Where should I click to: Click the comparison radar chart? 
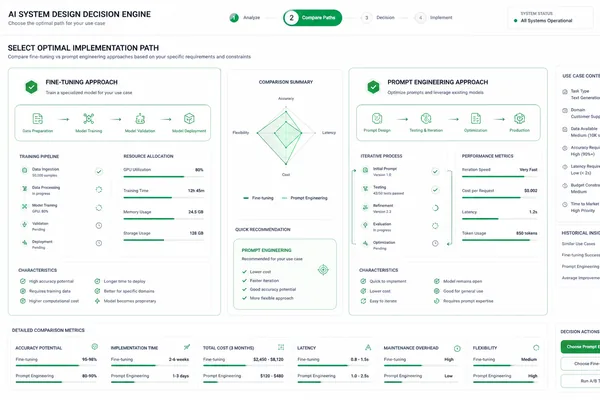coord(286,135)
